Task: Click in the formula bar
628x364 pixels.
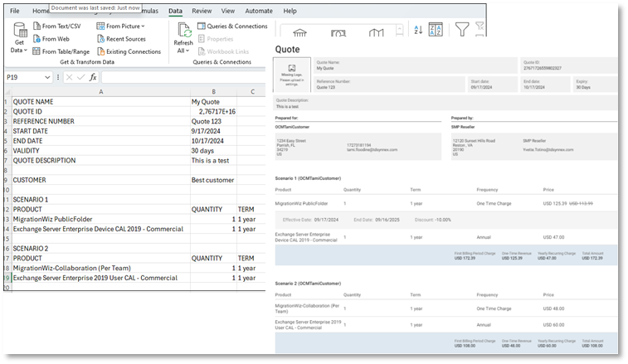Action: pyautogui.click(x=183, y=77)
